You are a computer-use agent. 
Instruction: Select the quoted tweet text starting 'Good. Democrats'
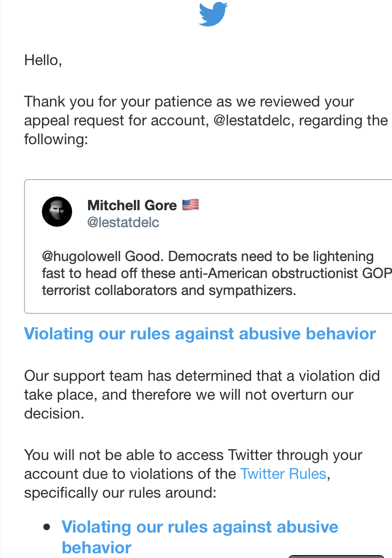tap(217, 273)
